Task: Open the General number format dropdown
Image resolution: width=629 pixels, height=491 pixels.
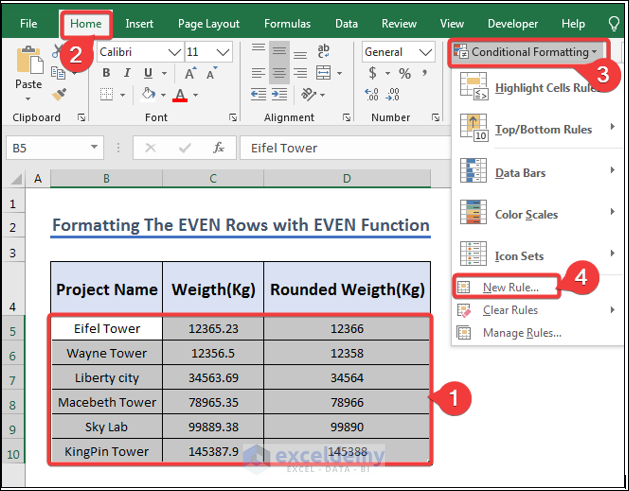Action: coord(425,52)
